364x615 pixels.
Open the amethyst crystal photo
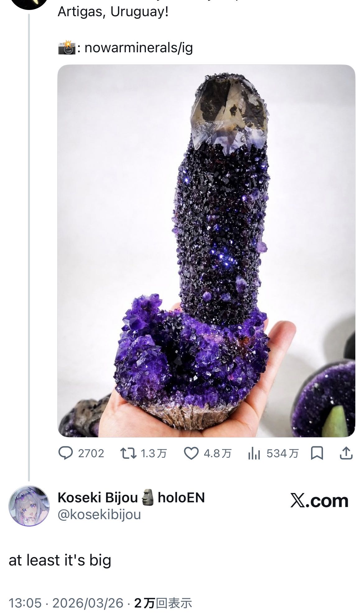[206, 251]
